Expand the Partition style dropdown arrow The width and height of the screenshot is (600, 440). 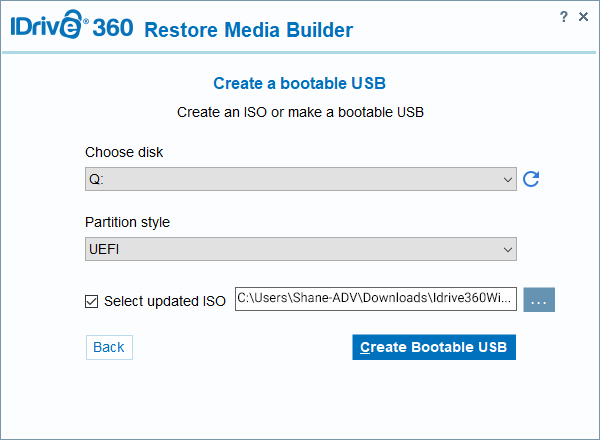click(508, 249)
